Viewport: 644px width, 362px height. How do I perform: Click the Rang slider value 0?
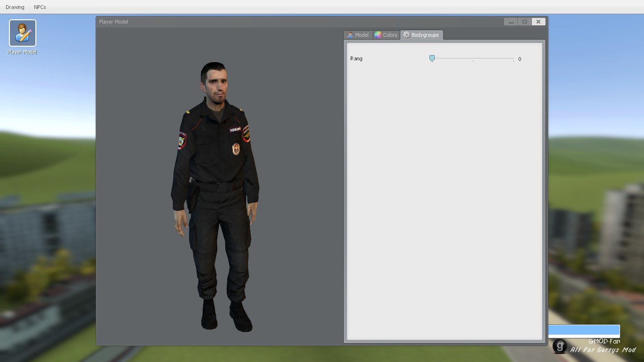point(520,59)
